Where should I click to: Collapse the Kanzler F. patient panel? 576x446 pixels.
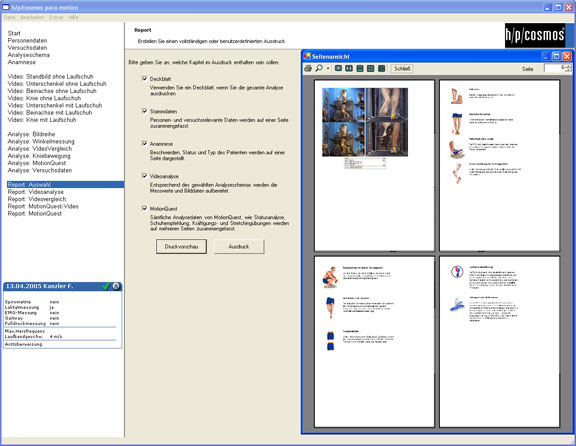[116, 286]
